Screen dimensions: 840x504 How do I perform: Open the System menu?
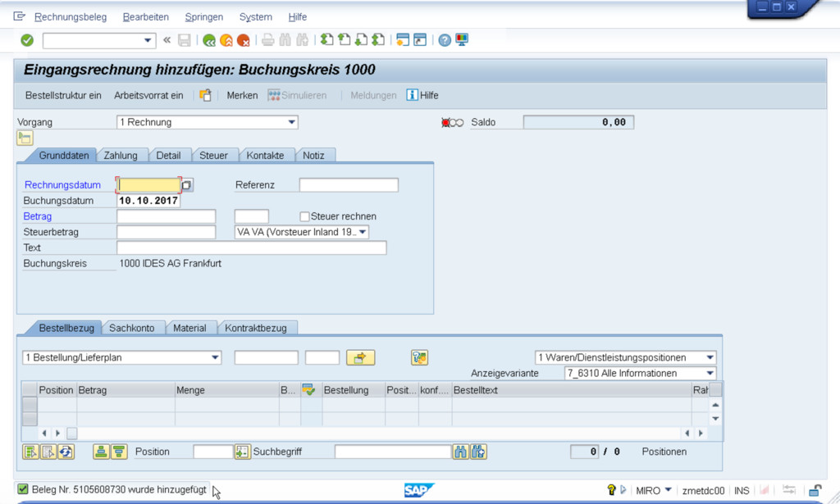(x=256, y=17)
